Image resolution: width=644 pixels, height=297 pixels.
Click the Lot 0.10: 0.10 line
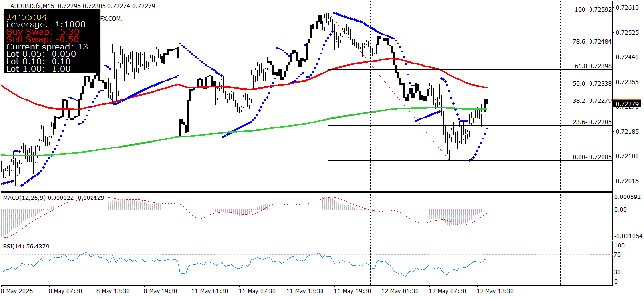click(38, 61)
